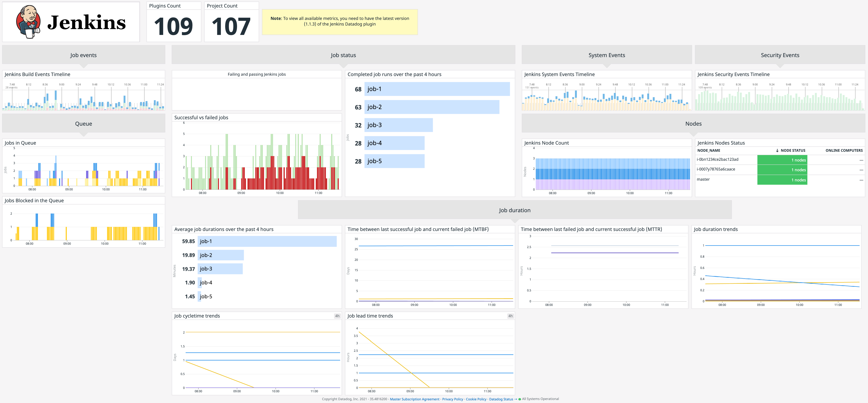Screen dimensions: 868x403
Task: Collapse the Job events section header
Action: tap(83, 55)
